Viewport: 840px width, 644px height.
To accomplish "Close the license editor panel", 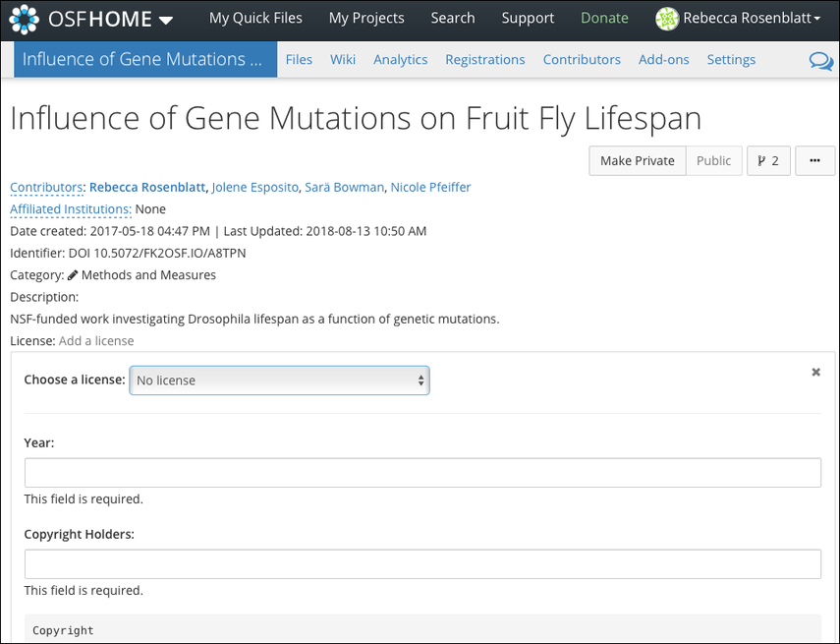I will pos(815,372).
